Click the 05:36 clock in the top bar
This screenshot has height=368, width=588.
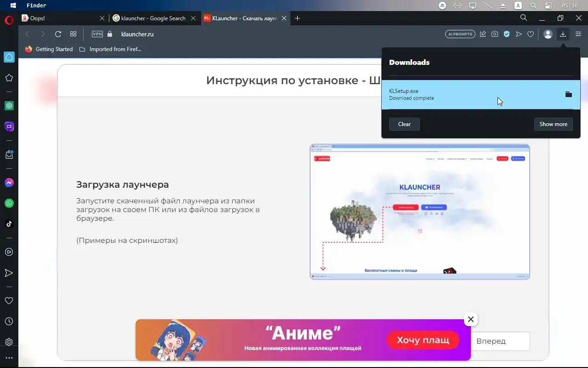(570, 6)
